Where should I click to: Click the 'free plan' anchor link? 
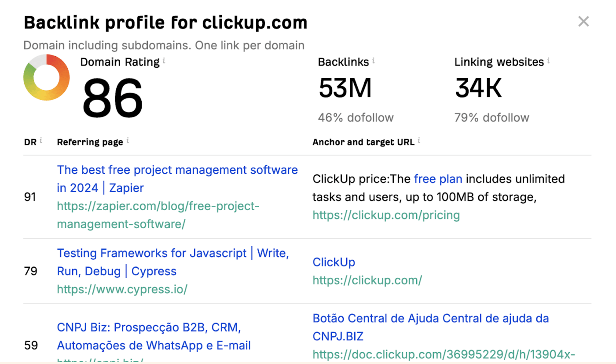pyautogui.click(x=438, y=179)
